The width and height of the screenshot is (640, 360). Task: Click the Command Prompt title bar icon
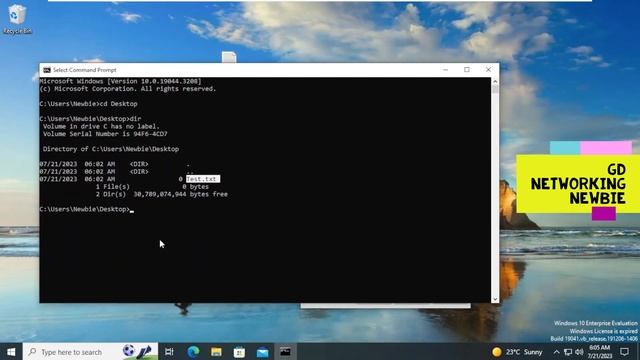click(47, 70)
